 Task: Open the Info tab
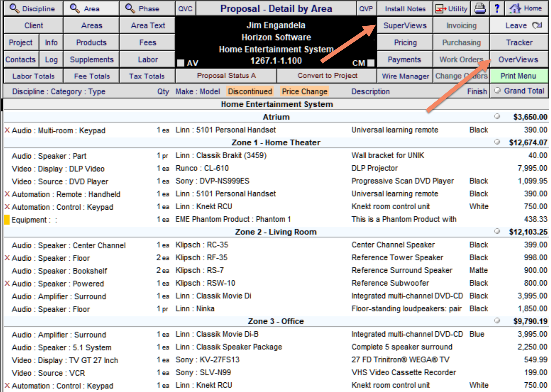point(51,42)
